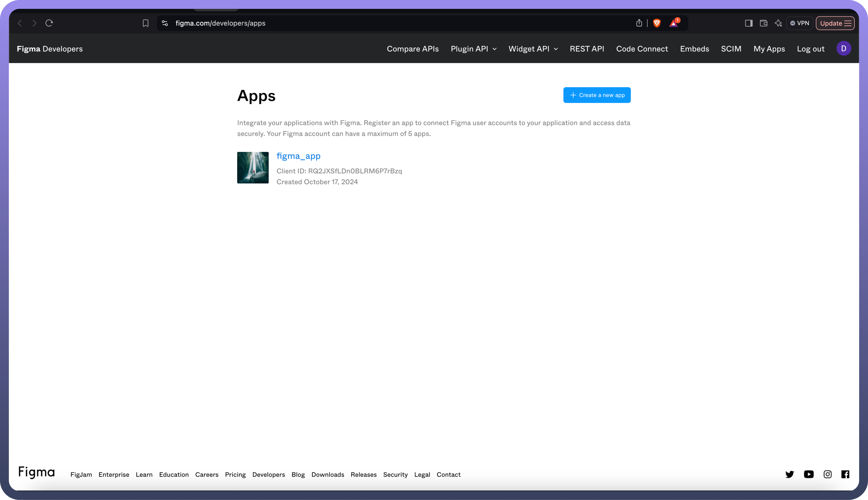Open the Leo AI sparkle icon
The height and width of the screenshot is (500, 868).
click(778, 23)
